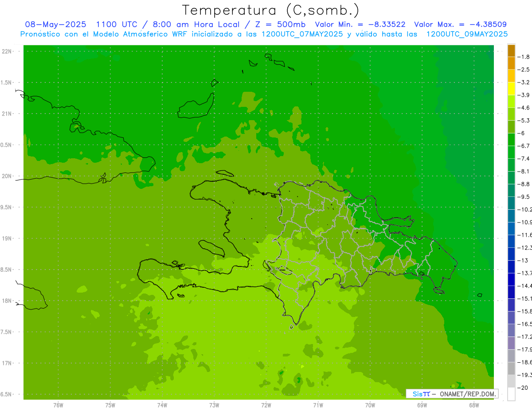Click the "-8.8" colorbar value

[524, 184]
